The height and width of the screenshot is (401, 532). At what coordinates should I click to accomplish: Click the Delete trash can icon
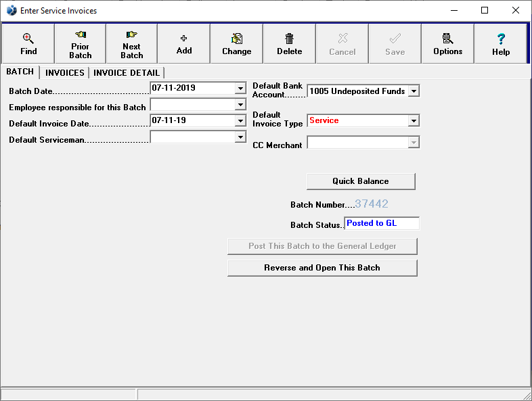[x=289, y=39]
